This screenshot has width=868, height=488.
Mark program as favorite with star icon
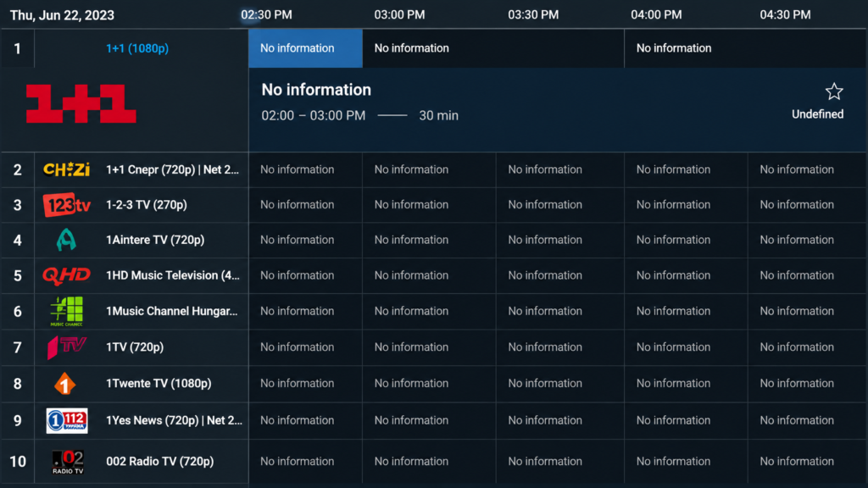pos(834,91)
